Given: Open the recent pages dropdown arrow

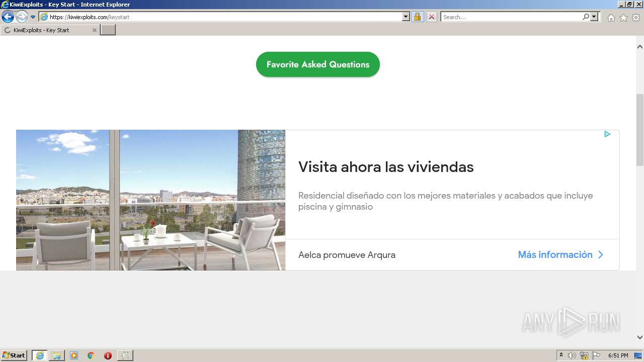Looking at the screenshot, I should pos(33,17).
